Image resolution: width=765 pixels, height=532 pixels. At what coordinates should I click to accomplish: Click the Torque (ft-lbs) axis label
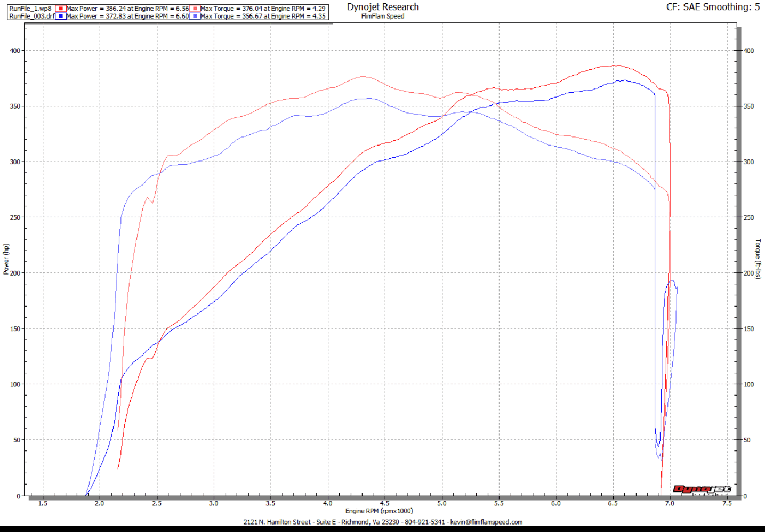pyautogui.click(x=758, y=259)
